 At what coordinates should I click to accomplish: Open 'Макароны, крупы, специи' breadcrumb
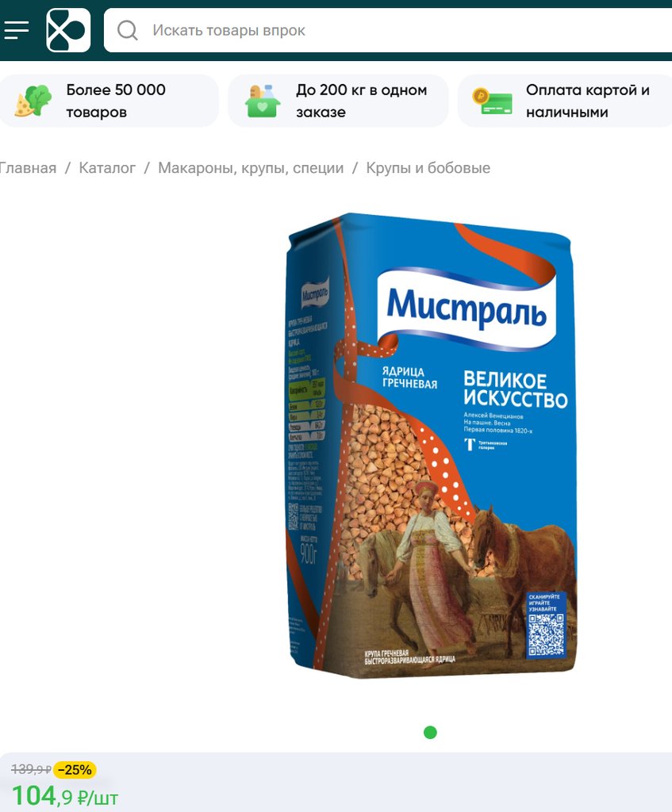(251, 168)
